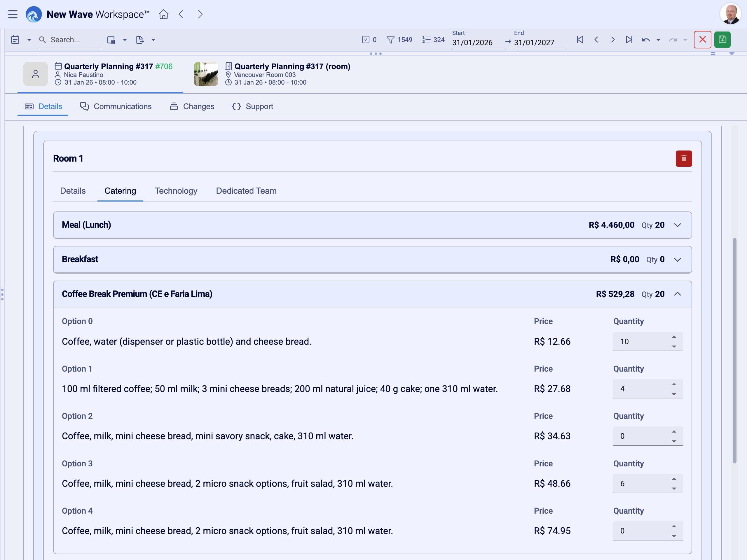Expand the Meal (Lunch) section

pos(677,225)
